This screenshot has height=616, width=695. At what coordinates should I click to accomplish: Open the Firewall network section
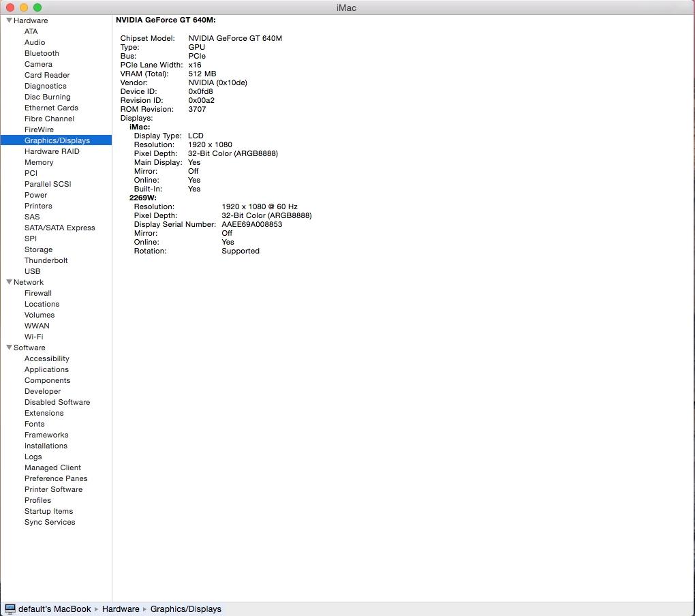(37, 293)
